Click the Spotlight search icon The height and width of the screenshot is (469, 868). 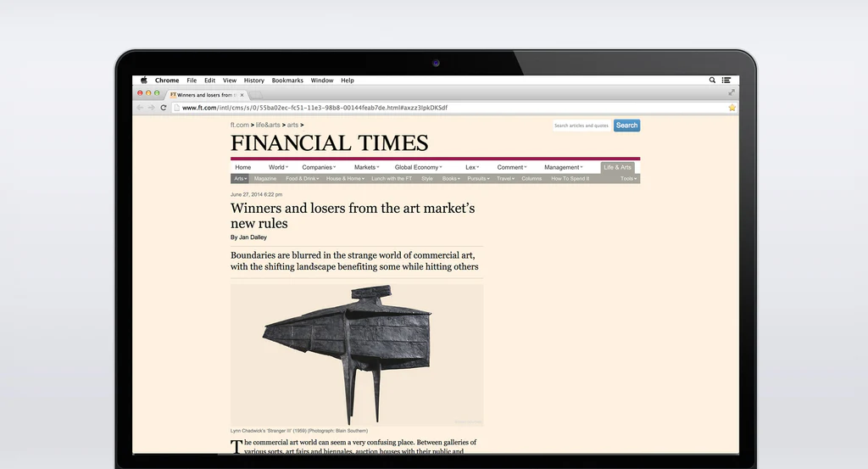click(712, 81)
